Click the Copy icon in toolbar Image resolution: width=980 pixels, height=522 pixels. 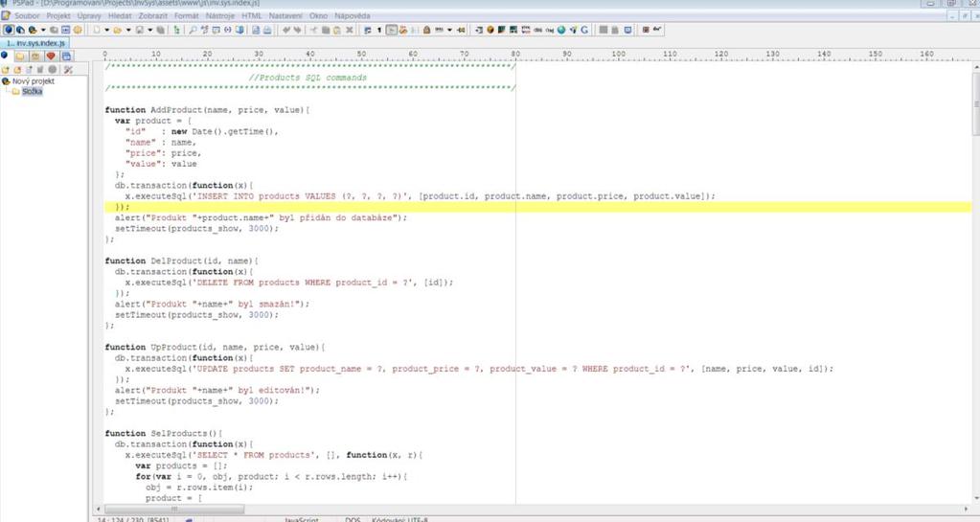326,30
